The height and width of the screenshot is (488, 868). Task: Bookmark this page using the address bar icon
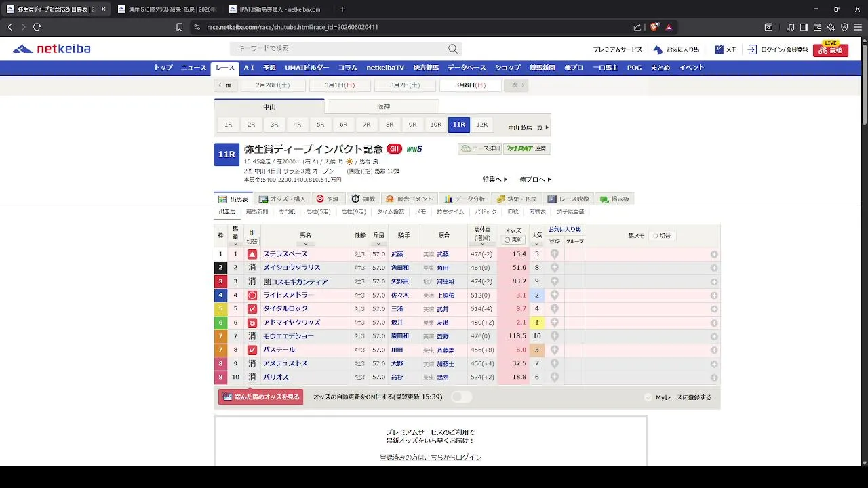coord(179,27)
